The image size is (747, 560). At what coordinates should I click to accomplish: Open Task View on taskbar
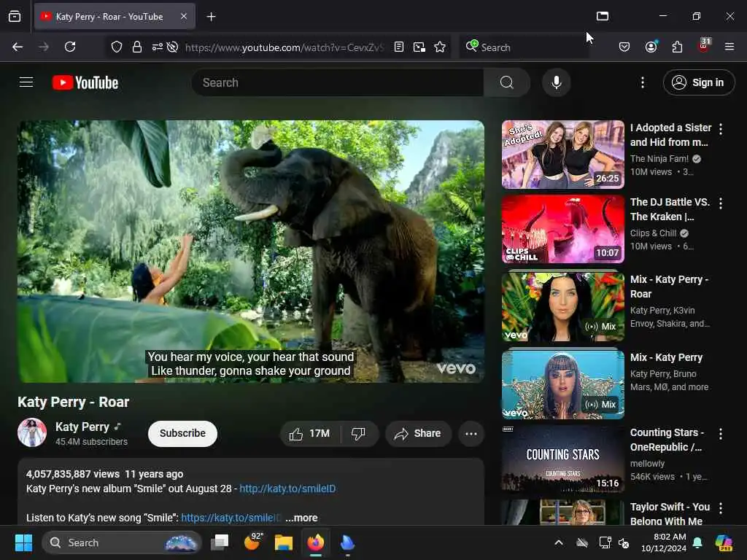220,542
